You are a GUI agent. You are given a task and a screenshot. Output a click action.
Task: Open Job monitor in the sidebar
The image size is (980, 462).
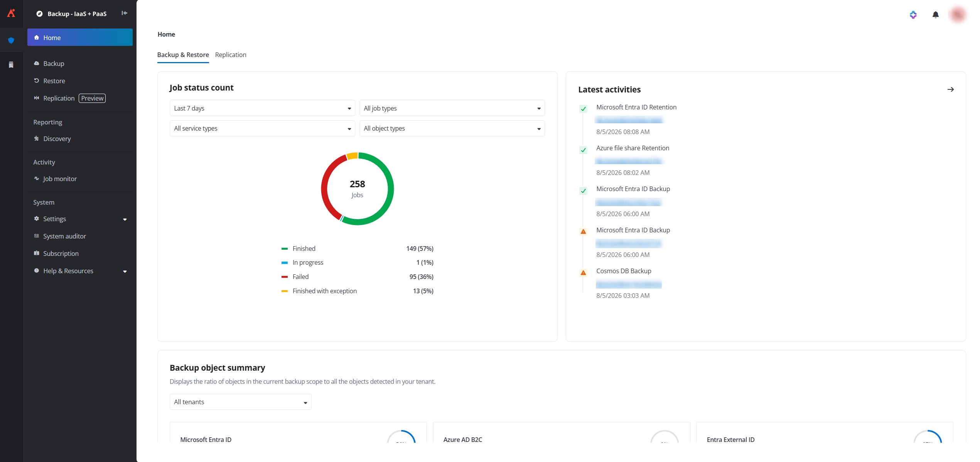(80, 178)
